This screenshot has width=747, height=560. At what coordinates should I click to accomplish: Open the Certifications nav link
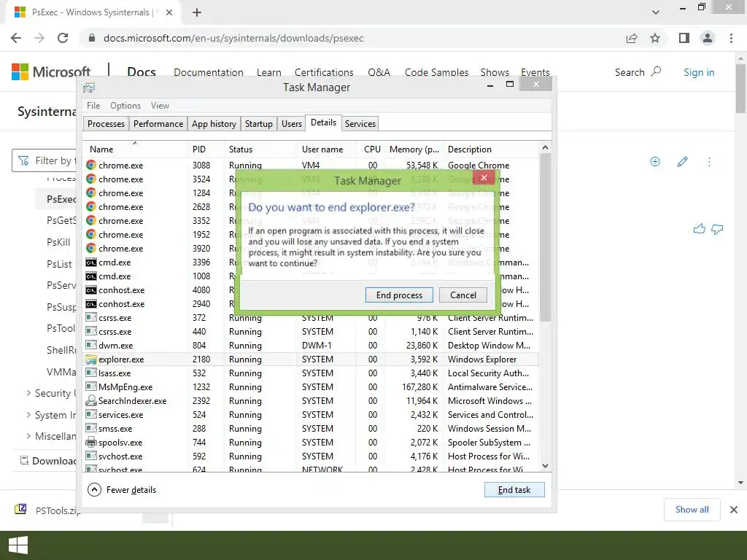click(x=324, y=72)
